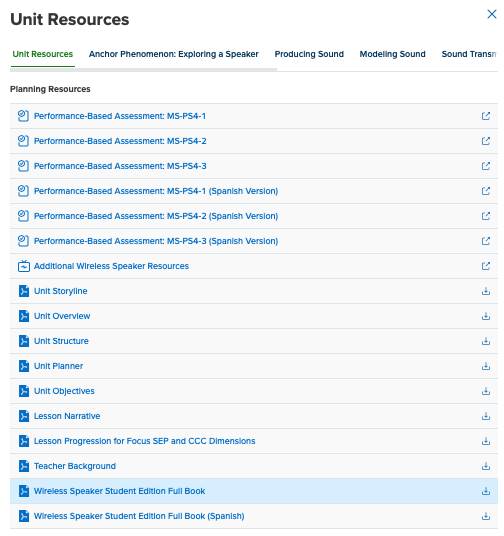The width and height of the screenshot is (504, 536).
Task: Download the Unit Objectives file
Action: (486, 391)
